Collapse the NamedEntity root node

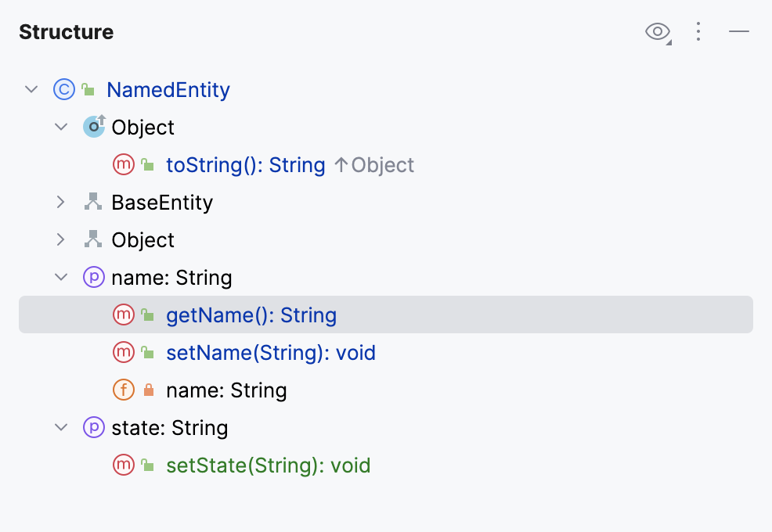[x=31, y=89]
